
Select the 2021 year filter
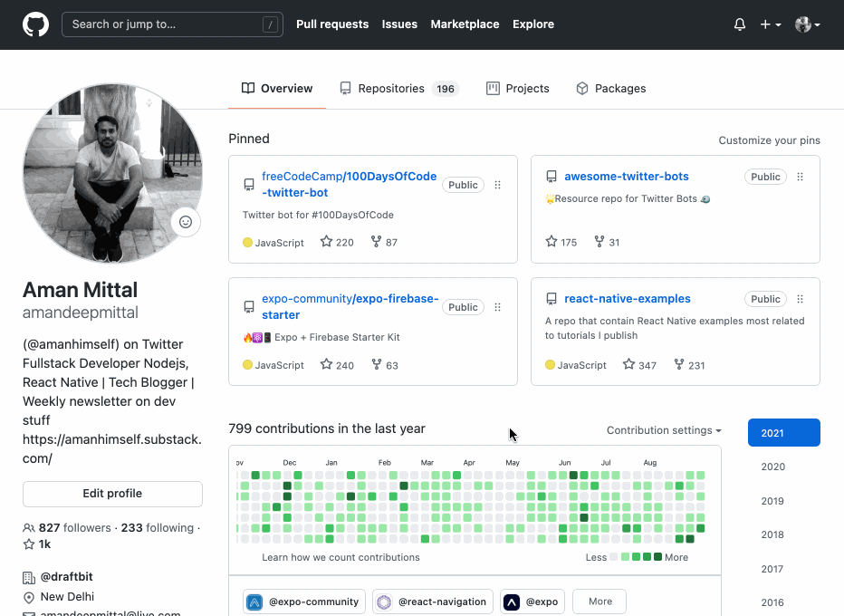(783, 433)
